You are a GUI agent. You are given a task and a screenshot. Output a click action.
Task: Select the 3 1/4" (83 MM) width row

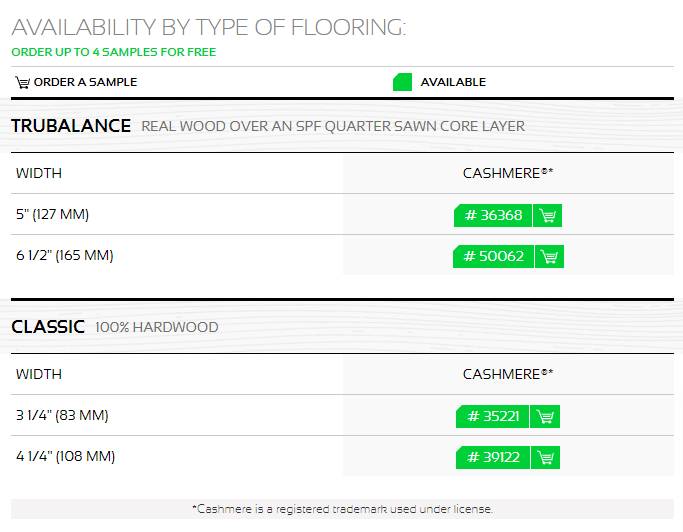point(342,415)
